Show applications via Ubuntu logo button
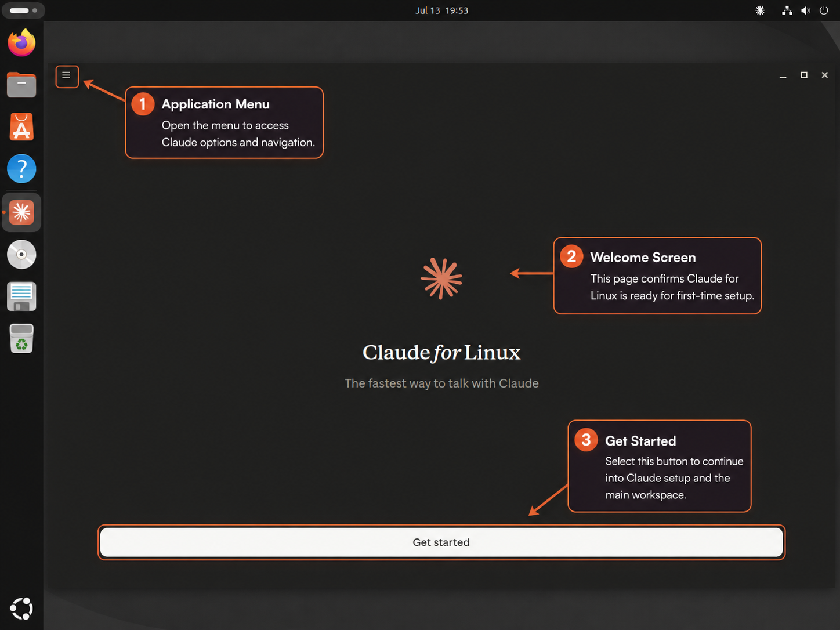 coord(21,609)
